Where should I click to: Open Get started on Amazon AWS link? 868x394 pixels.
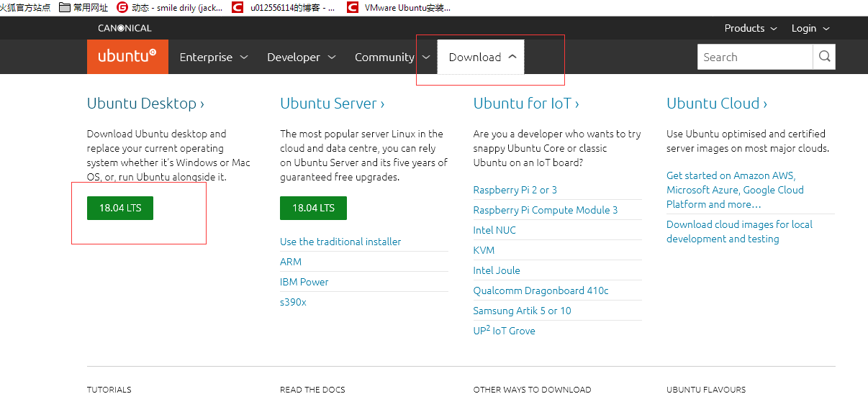tap(735, 190)
